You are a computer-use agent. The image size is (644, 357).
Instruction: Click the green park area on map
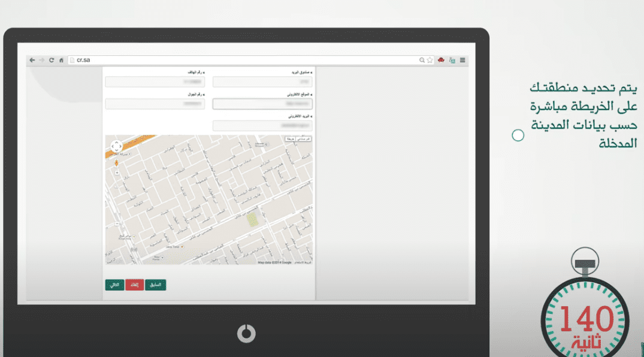click(252, 220)
